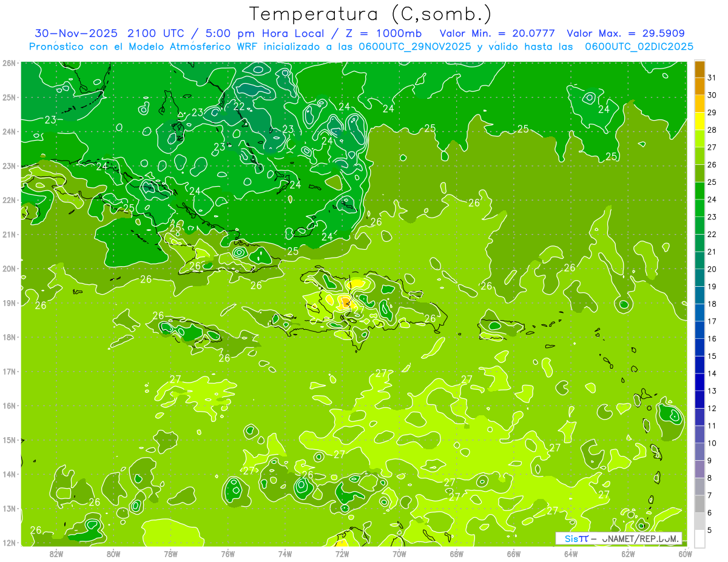Image resolution: width=728 pixels, height=562 pixels.
Task: Click the 60W longitude axis label
Action: (686, 553)
